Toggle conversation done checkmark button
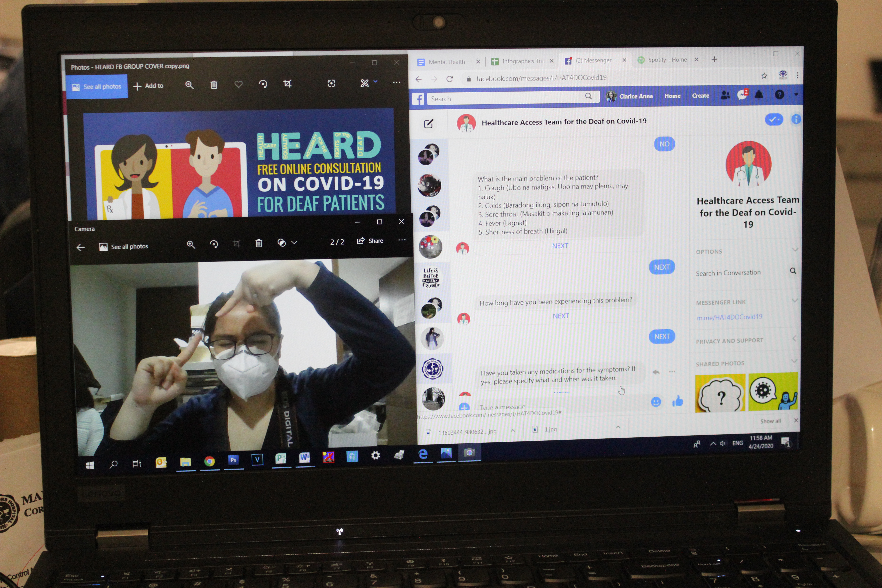The width and height of the screenshot is (882, 588). (x=774, y=119)
